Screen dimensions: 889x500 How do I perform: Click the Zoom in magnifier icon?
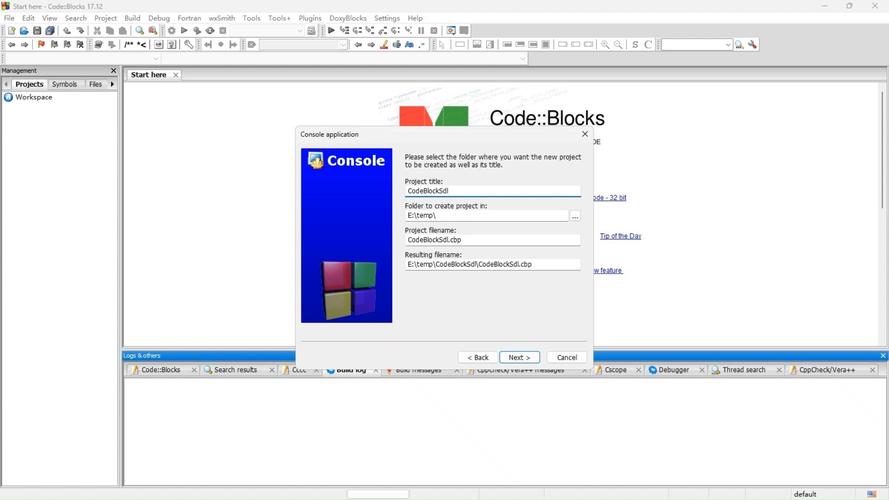tap(605, 45)
